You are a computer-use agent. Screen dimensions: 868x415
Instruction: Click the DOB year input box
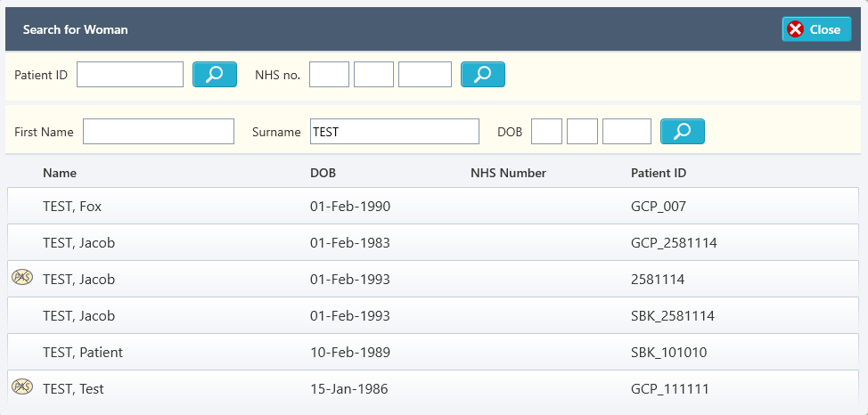(626, 132)
